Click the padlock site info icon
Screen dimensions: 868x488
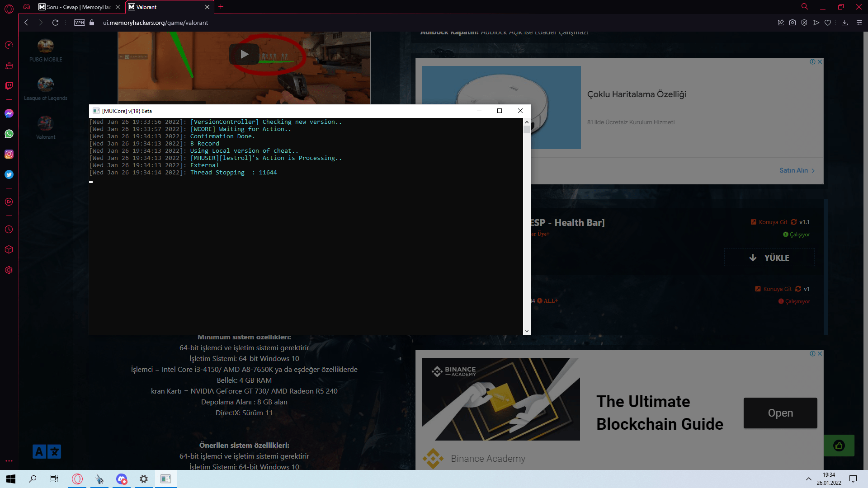coord(92,23)
